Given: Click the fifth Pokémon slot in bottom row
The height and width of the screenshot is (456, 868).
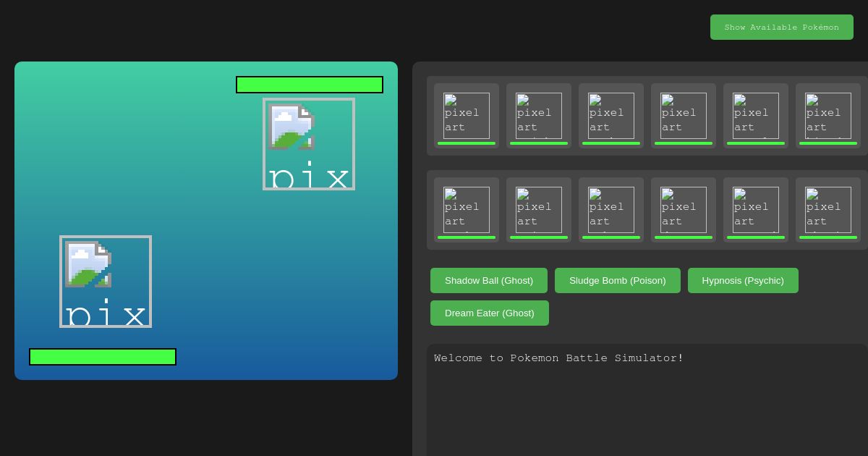Looking at the screenshot, I should pyautogui.click(x=756, y=210).
